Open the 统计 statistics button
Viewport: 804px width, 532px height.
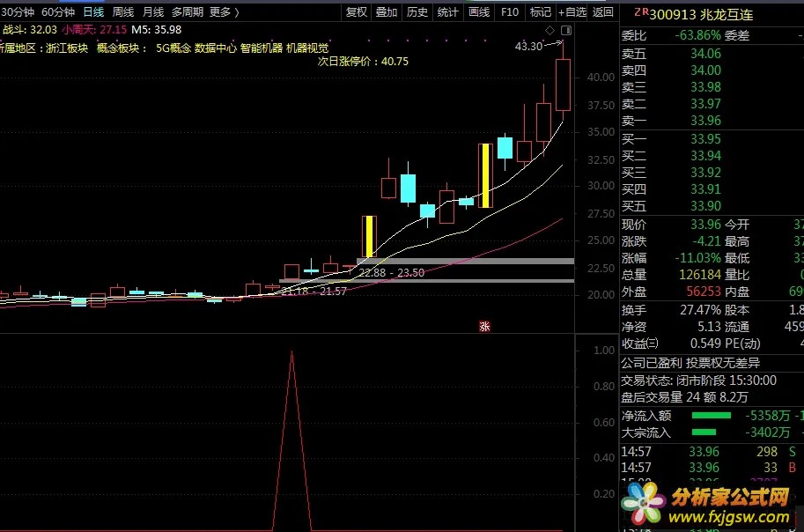447,11
